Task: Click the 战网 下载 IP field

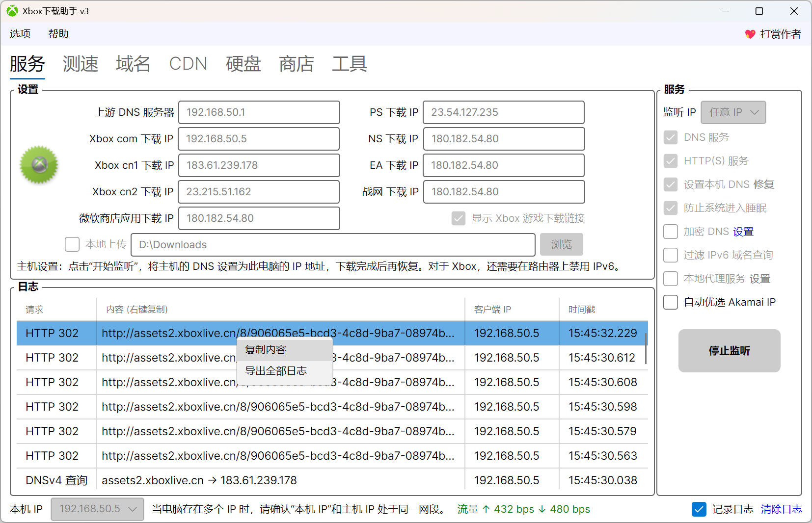Action: click(504, 192)
